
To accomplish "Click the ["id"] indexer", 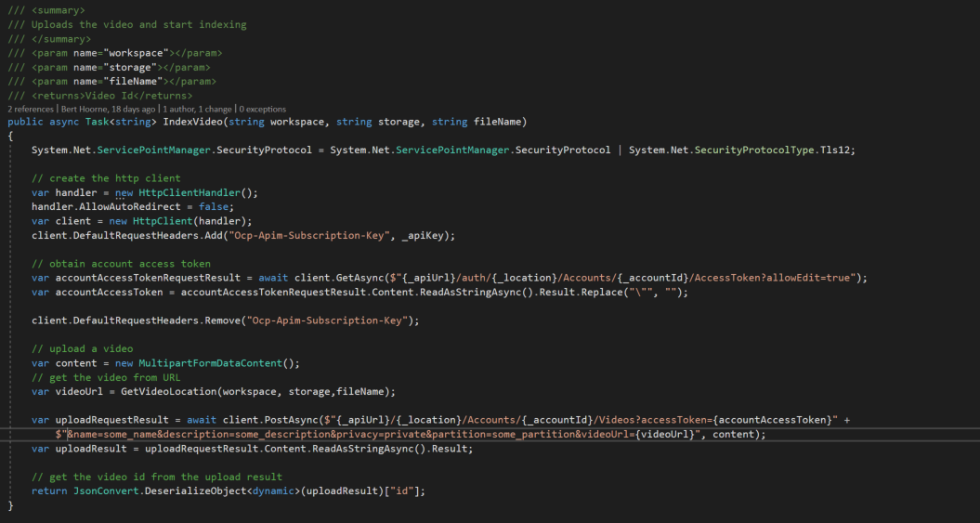I will point(402,491).
